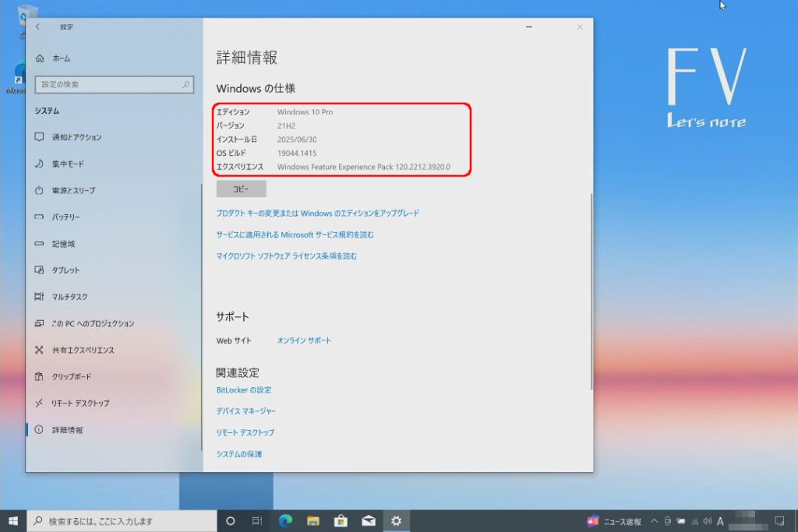Open Cortana circle icon
Image resolution: width=798 pixels, height=532 pixels.
click(230, 521)
